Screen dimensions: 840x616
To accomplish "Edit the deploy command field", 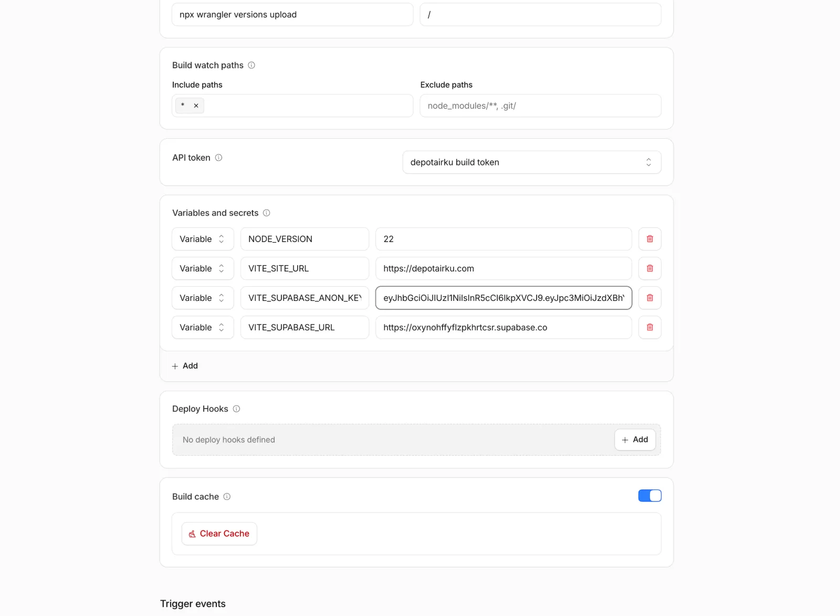I will 292,15.
